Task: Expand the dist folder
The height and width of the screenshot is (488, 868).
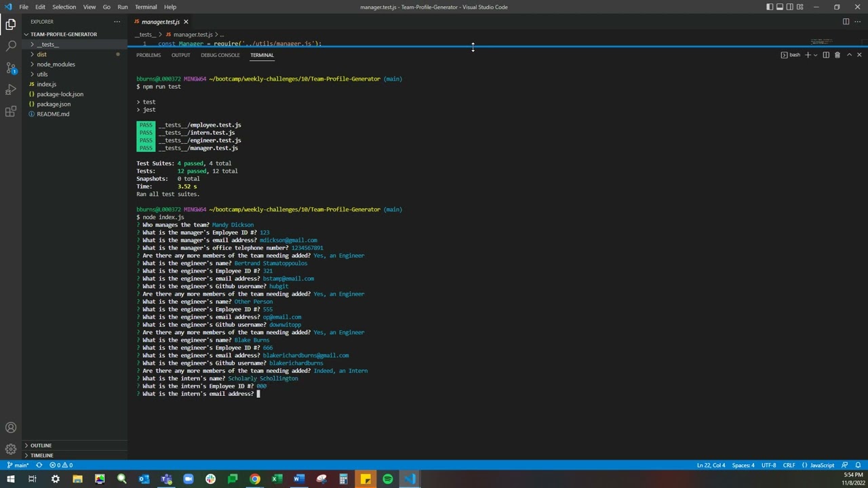Action: click(x=75, y=54)
